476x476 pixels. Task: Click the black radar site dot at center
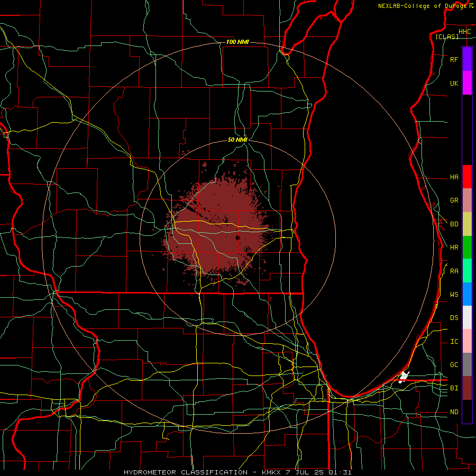[237, 237]
